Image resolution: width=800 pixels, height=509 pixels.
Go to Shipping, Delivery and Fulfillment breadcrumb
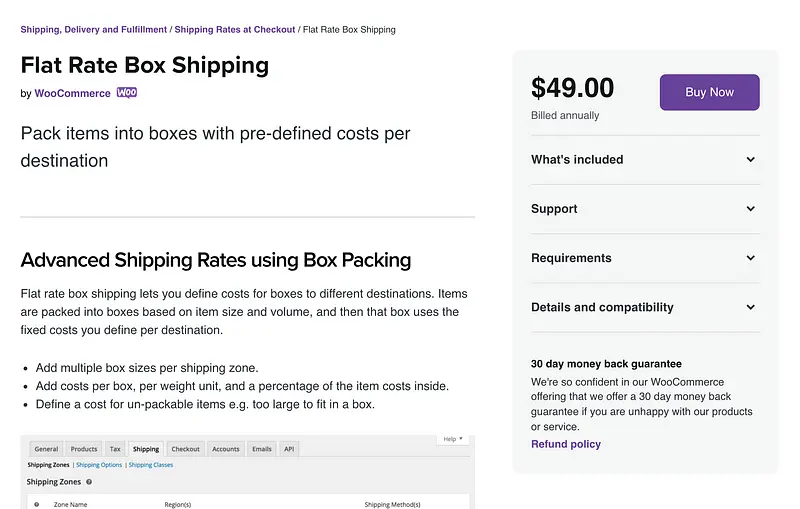click(x=93, y=30)
